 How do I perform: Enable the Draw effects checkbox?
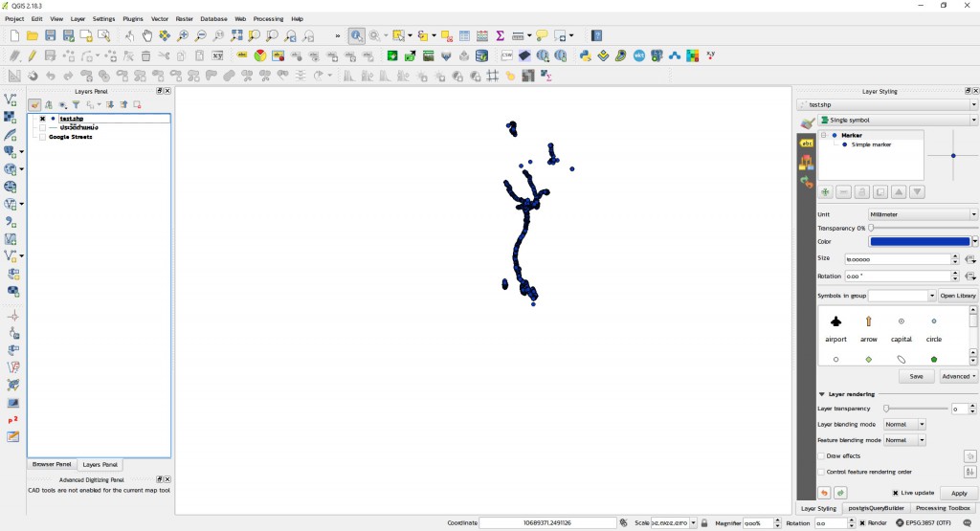[x=821, y=455]
